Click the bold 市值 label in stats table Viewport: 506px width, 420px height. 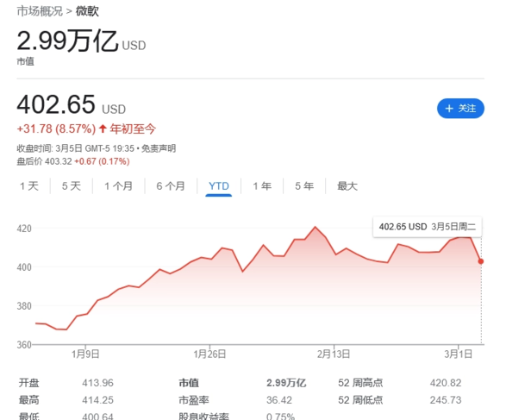[x=189, y=383]
